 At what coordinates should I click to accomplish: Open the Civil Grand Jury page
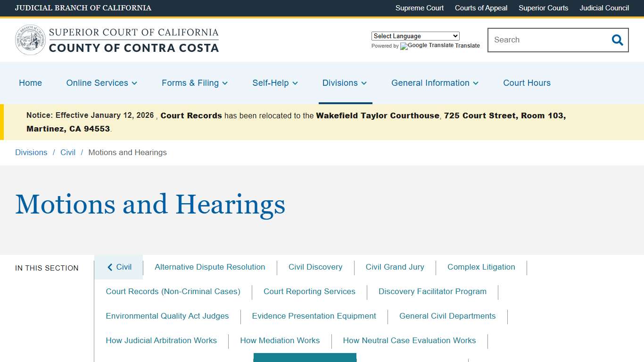click(x=395, y=267)
